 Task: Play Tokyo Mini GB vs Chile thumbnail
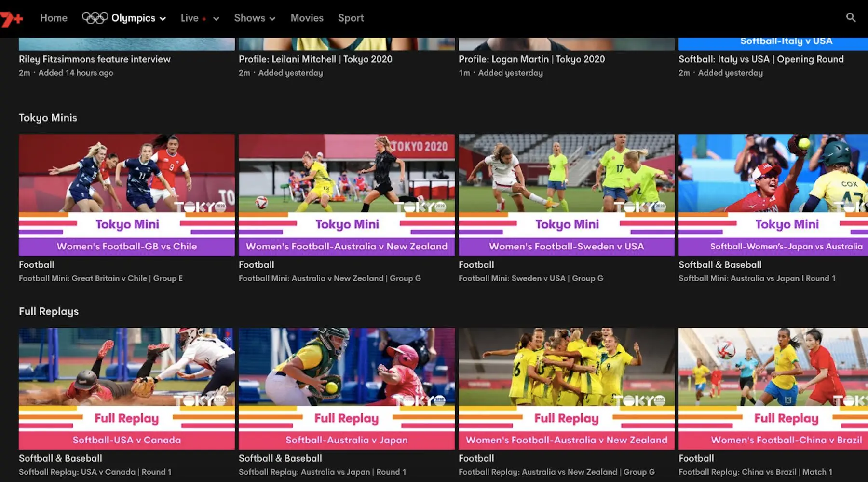tap(127, 194)
